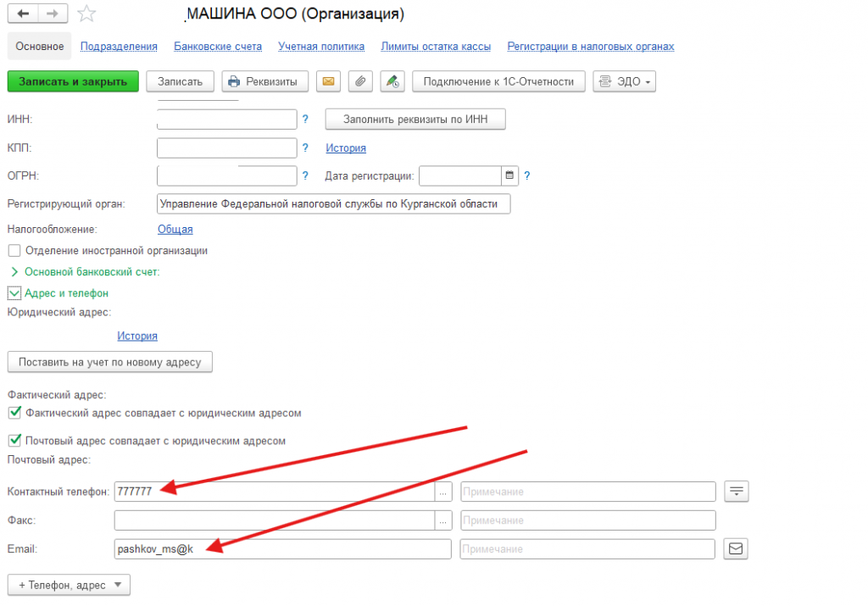Click into the Факс input field

pyautogui.click(x=275, y=520)
